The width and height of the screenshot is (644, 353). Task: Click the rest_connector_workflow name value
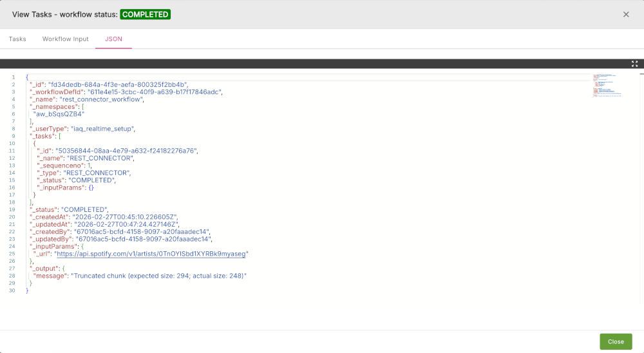(102, 99)
